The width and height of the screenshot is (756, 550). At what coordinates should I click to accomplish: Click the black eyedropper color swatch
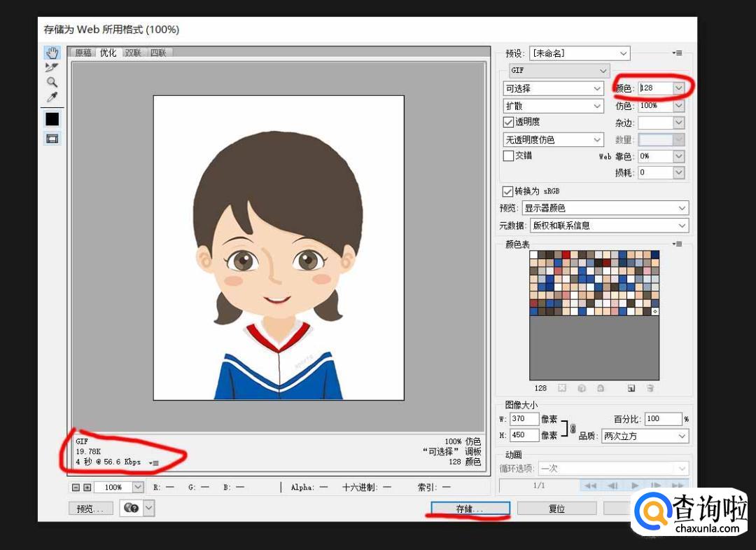coord(52,119)
